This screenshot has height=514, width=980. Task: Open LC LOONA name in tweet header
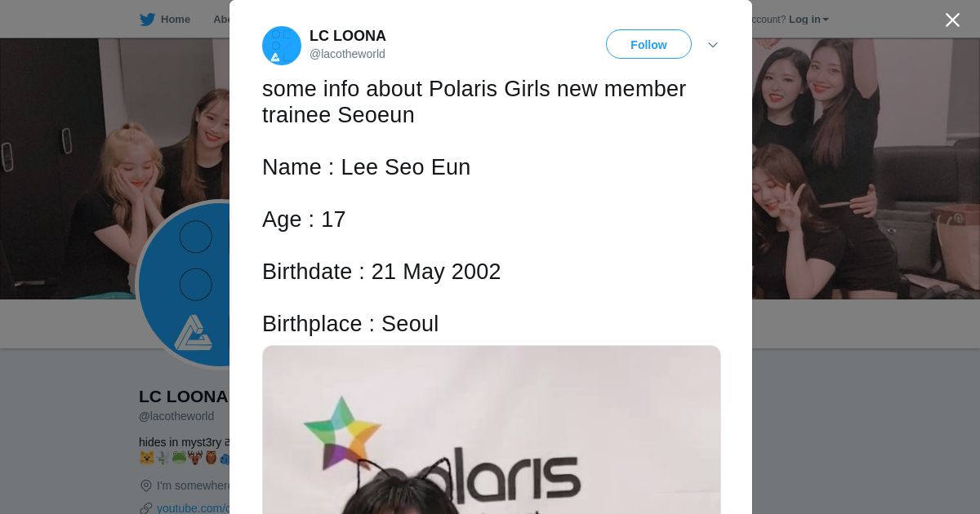(x=348, y=36)
